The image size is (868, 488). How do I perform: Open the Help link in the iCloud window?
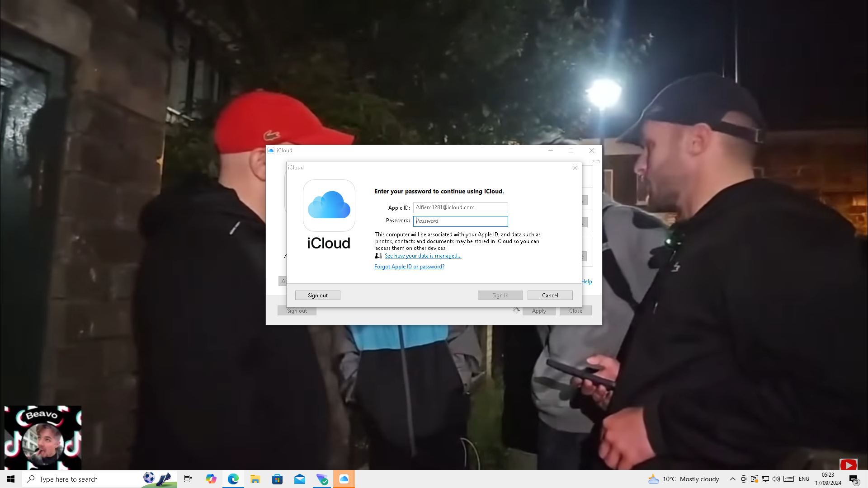pyautogui.click(x=587, y=282)
